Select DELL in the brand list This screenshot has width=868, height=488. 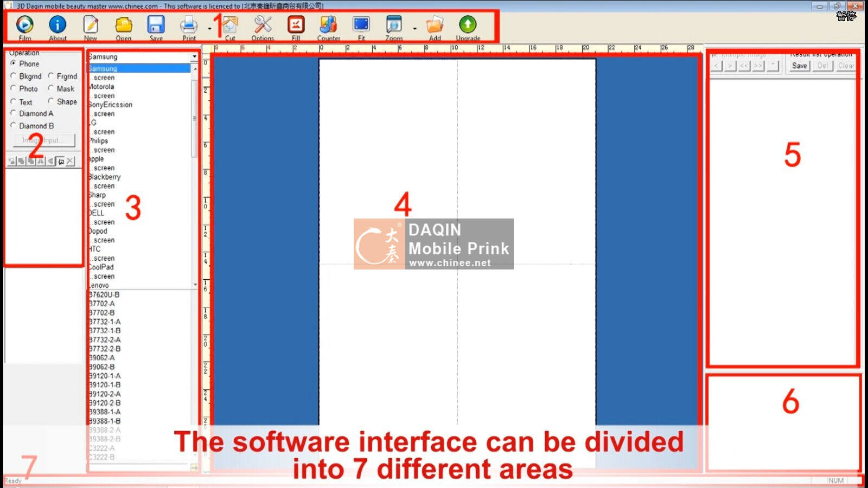(96, 213)
